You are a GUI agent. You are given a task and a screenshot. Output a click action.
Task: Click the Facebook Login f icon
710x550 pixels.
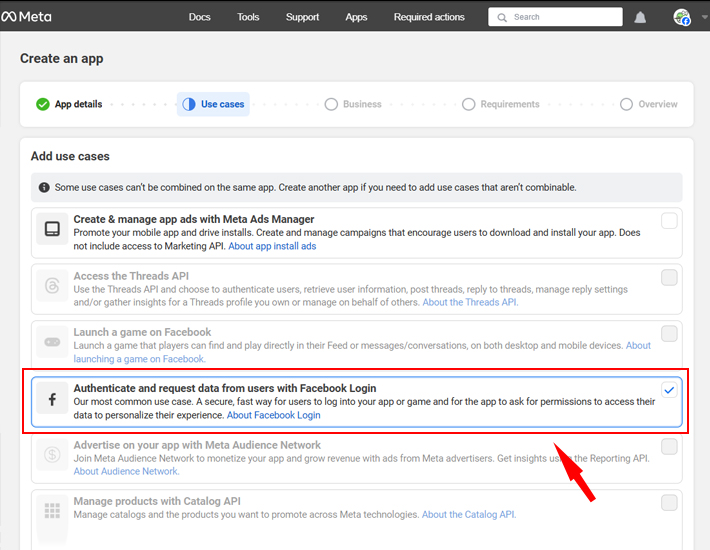coord(52,398)
